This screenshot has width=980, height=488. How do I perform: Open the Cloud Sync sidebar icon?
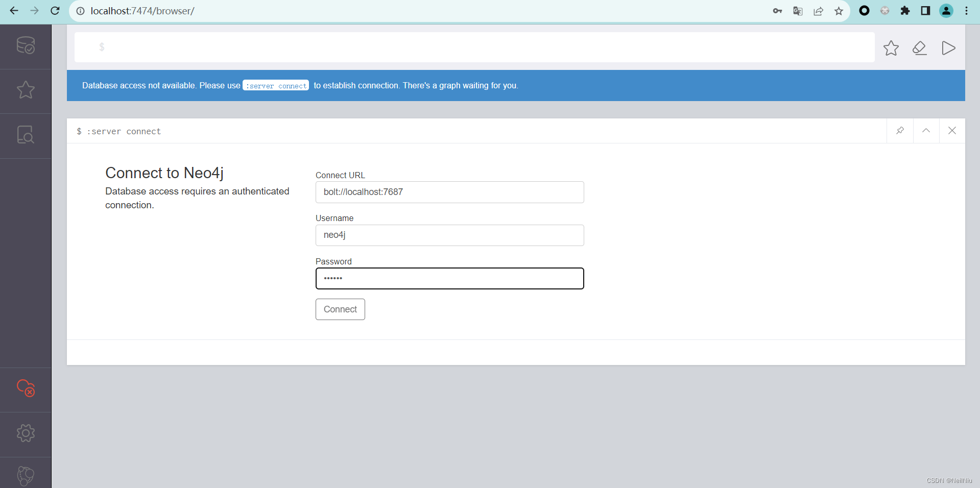(26, 388)
